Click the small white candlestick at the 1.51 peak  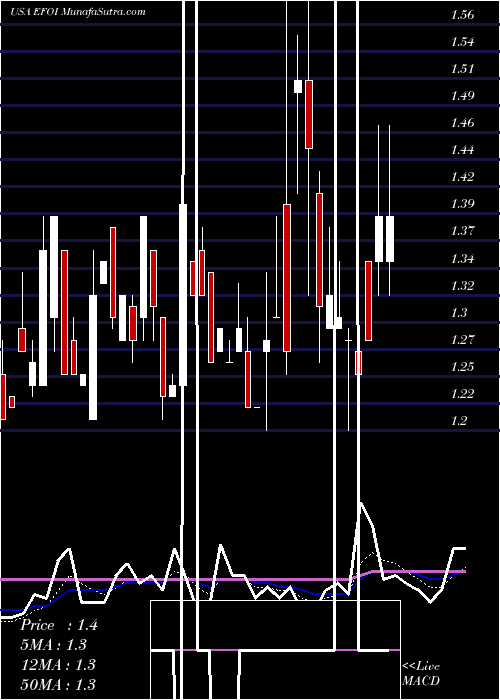coord(298,86)
